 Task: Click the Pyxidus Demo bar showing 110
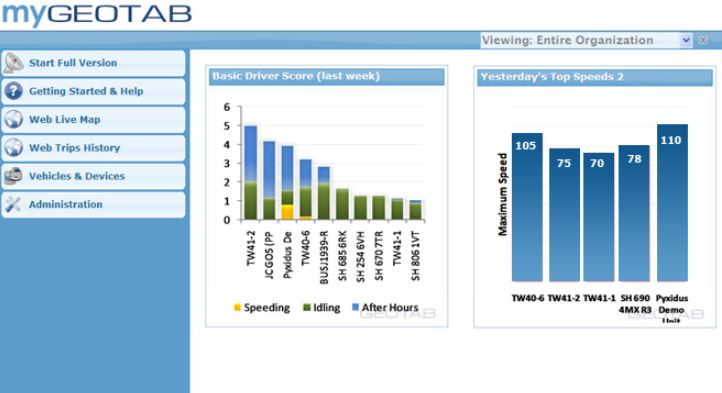coord(672,203)
